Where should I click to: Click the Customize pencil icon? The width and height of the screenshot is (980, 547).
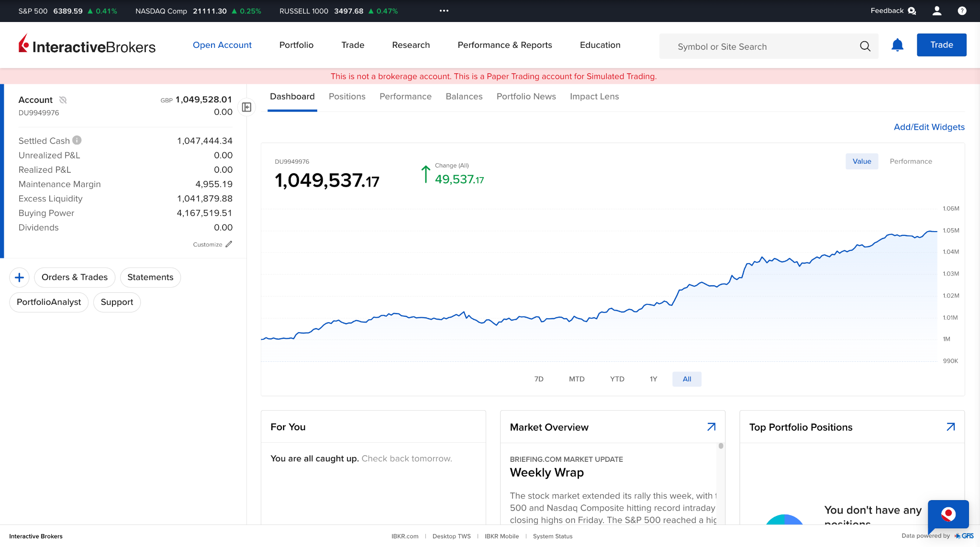click(x=229, y=244)
